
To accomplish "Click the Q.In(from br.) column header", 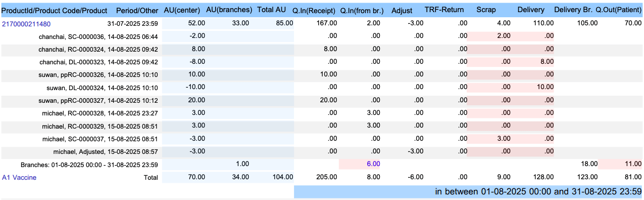I will [x=362, y=10].
